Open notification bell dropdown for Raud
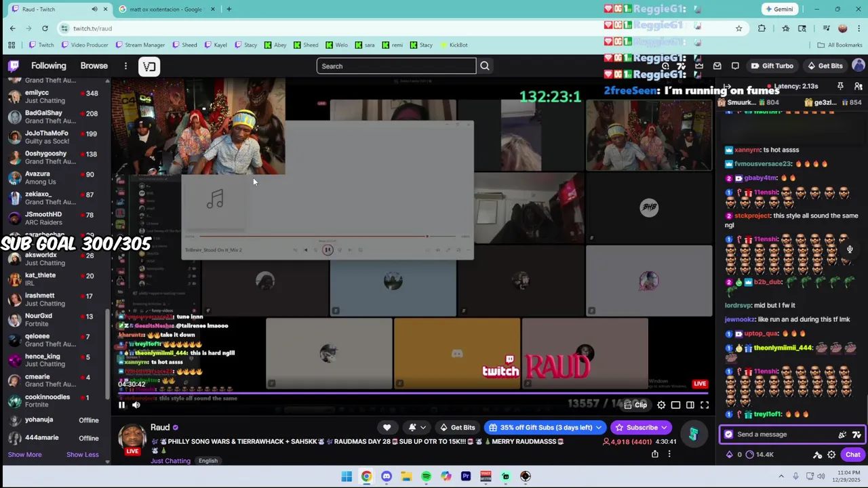The image size is (868, 488). (x=417, y=428)
